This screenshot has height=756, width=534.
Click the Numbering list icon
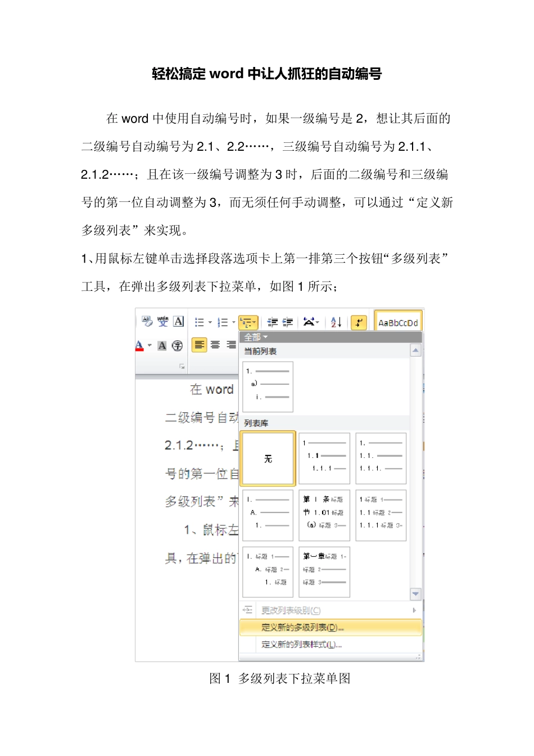(x=223, y=322)
